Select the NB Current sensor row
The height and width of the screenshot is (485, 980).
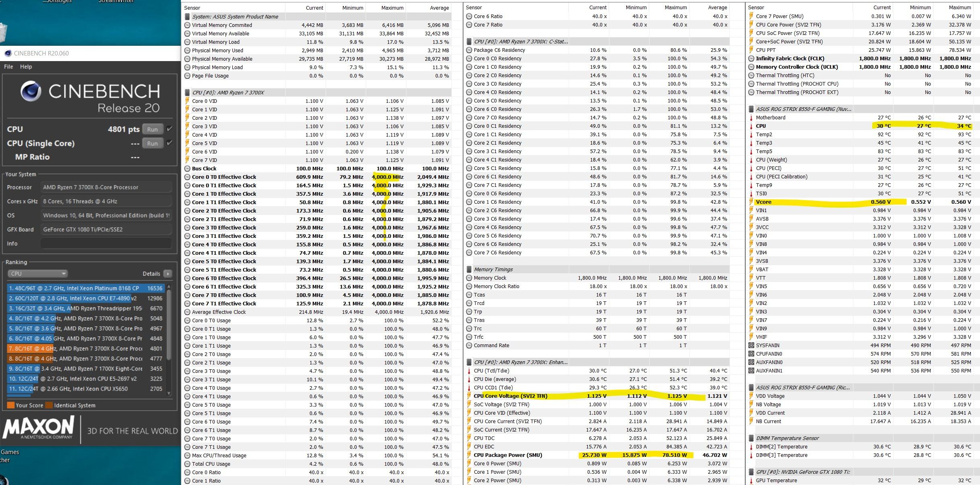(863, 421)
